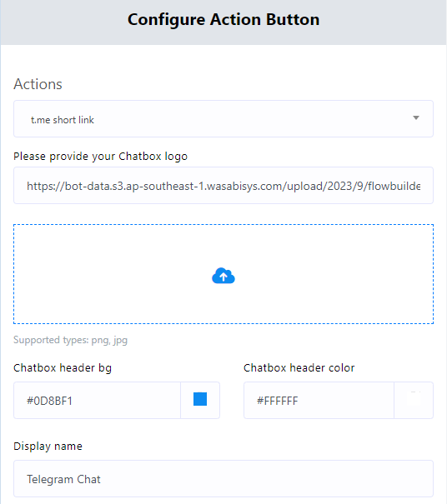Click the "Chatbox header color" label
This screenshot has width=447, height=504.
coord(299,367)
